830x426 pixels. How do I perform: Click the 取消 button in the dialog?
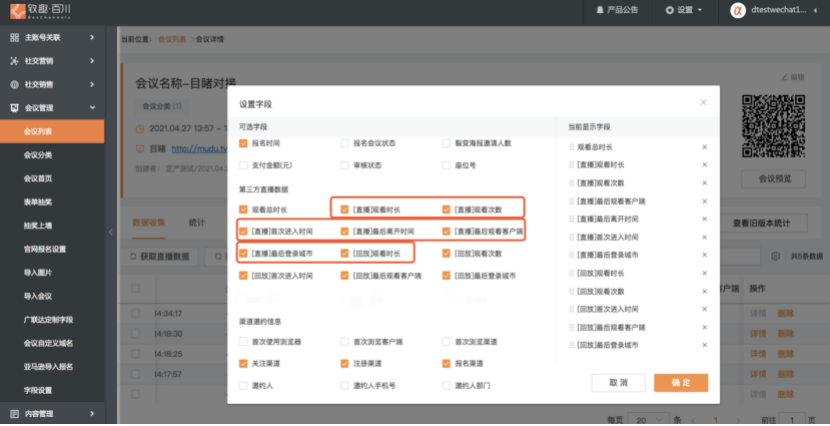(x=618, y=383)
